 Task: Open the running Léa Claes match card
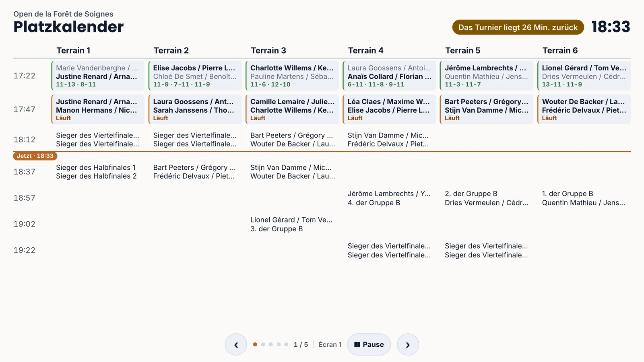pyautogui.click(x=390, y=109)
